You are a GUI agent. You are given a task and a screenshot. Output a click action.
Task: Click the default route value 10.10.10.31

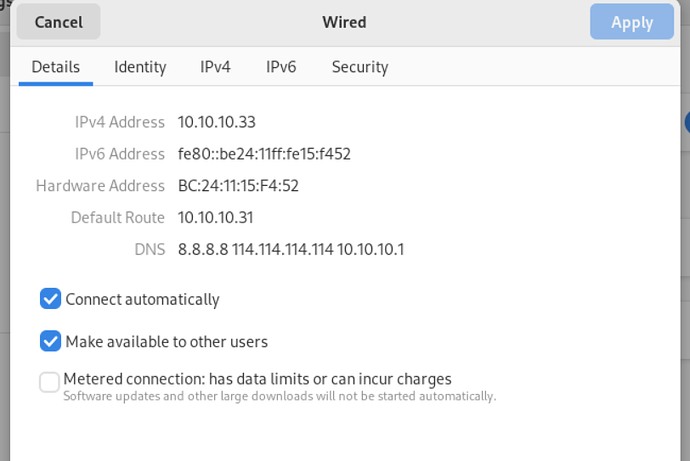215,217
